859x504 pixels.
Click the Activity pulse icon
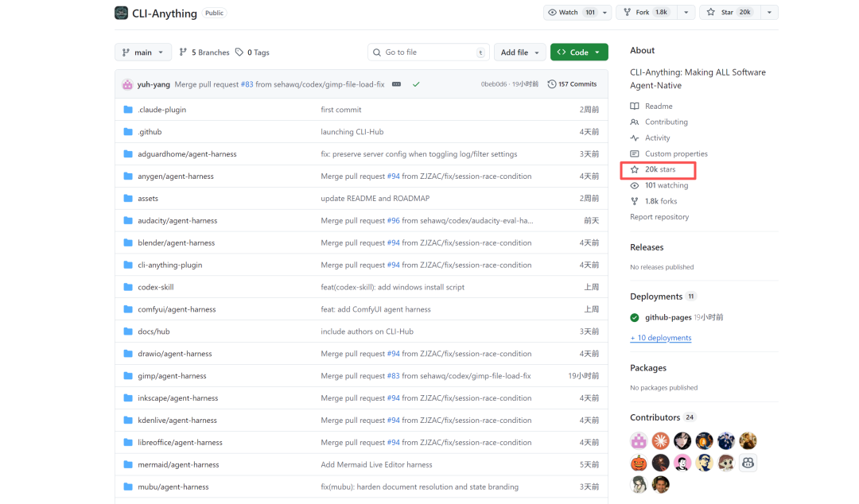tap(635, 138)
